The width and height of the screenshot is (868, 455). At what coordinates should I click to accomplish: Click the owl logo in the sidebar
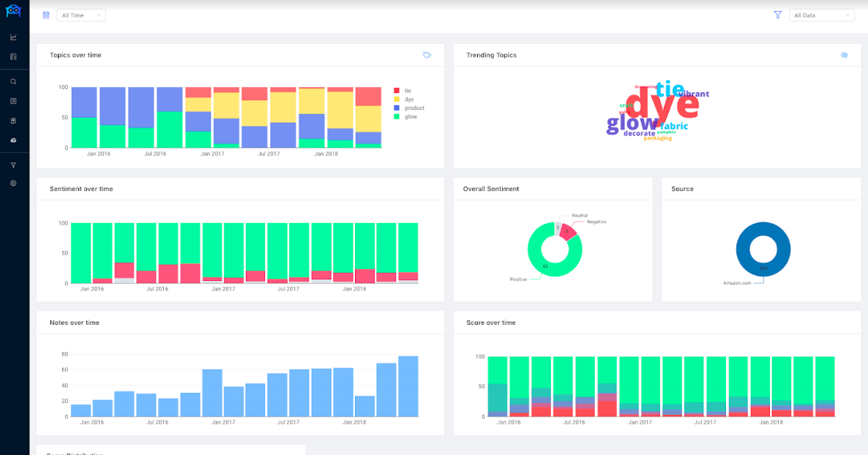[13, 10]
